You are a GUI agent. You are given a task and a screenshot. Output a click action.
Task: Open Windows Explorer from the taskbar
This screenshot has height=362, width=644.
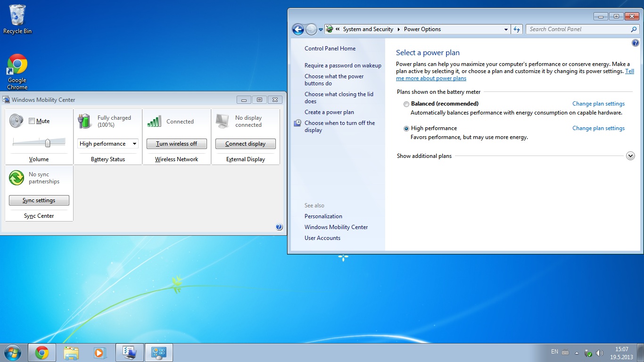coord(71,353)
